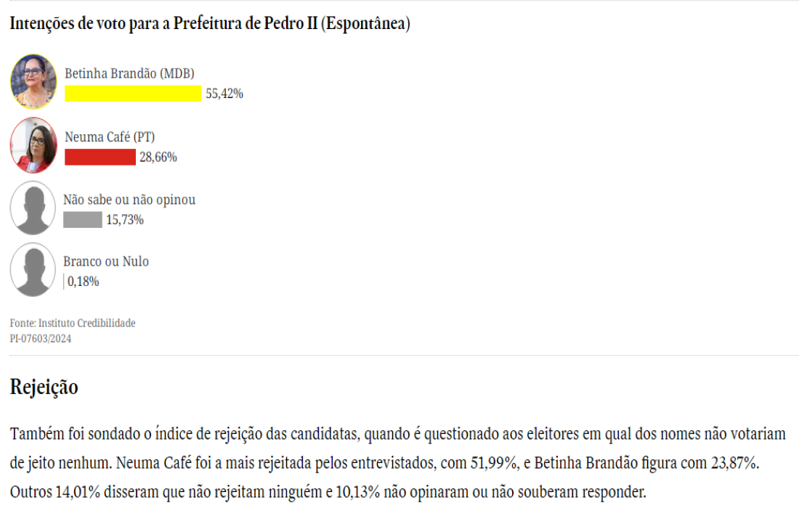Click the Rejeição section heading
The width and height of the screenshot is (799, 532).
(44, 388)
